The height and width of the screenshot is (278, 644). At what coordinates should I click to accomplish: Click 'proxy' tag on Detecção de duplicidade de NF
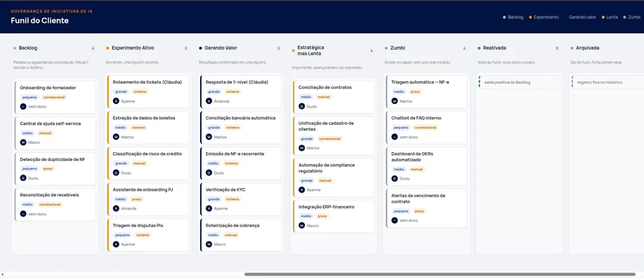tap(48, 169)
